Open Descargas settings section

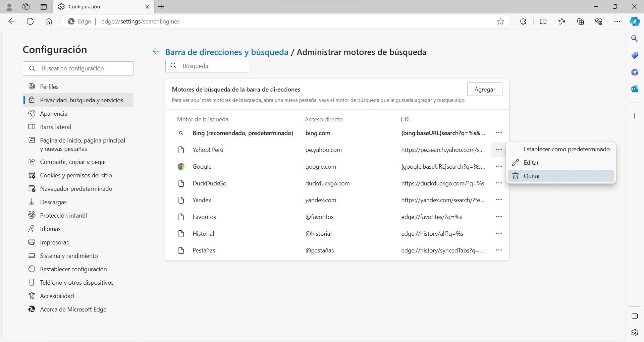(x=78, y=202)
